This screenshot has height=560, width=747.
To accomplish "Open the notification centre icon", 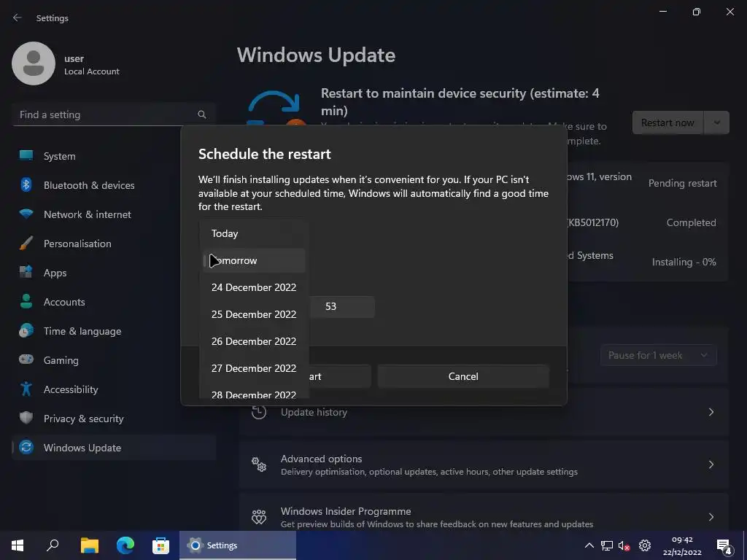I will pos(724,547).
